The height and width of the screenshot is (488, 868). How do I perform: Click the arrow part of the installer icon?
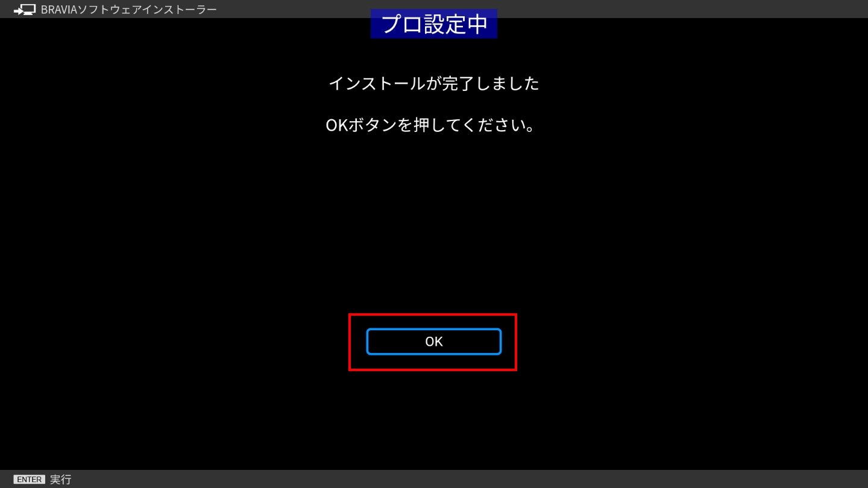click(x=17, y=11)
